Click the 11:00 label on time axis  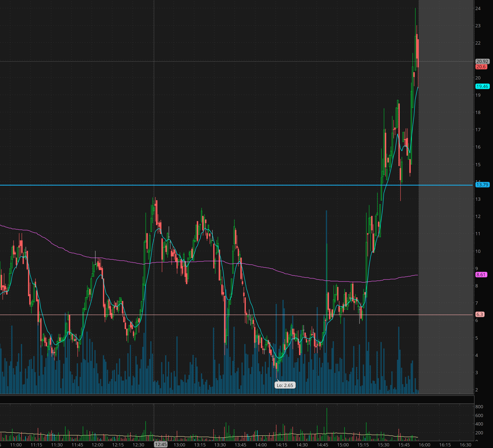pos(16,445)
